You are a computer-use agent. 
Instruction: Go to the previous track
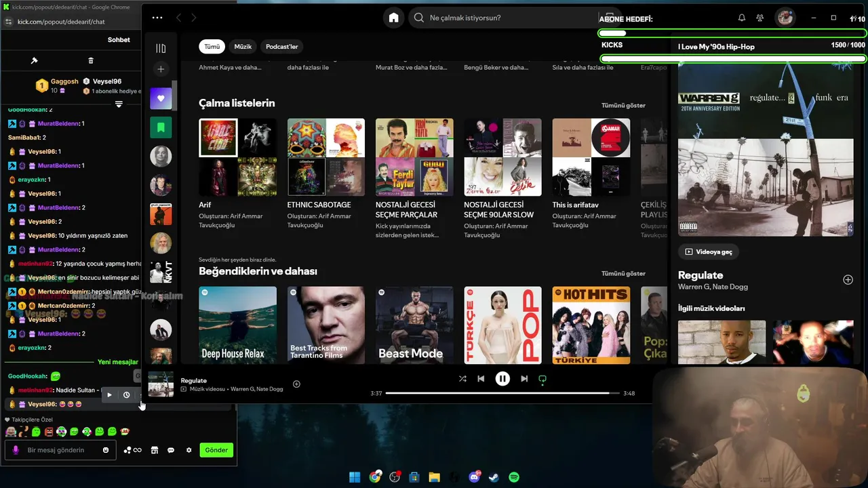pos(481,379)
